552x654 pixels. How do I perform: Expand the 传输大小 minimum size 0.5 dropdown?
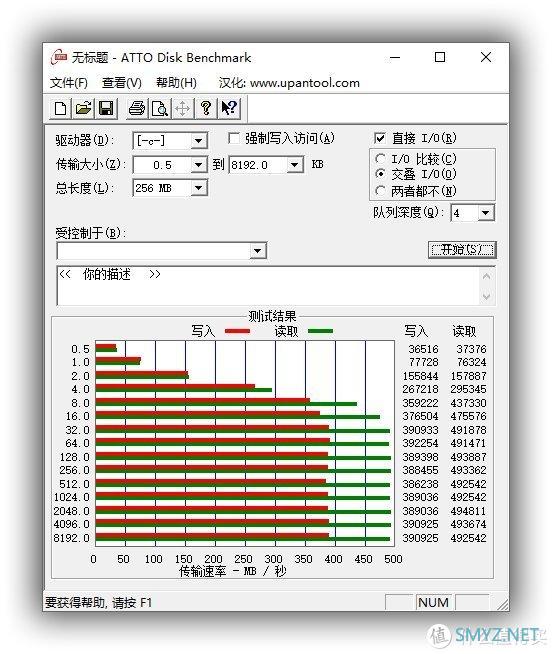[199, 165]
